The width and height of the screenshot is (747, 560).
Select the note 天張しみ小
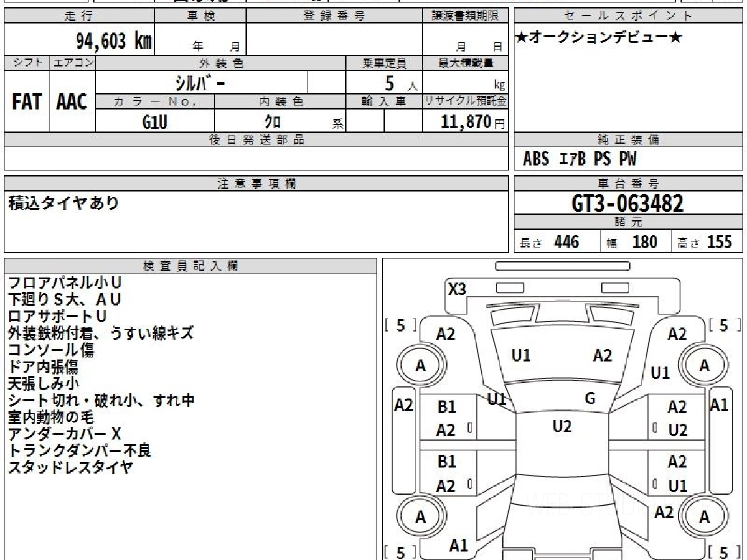click(44, 384)
